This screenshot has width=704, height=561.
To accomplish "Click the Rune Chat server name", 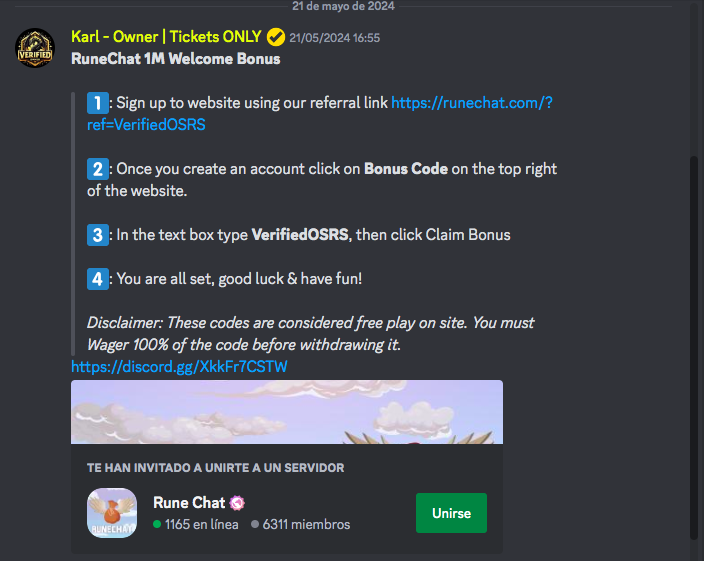I will tap(189, 503).
